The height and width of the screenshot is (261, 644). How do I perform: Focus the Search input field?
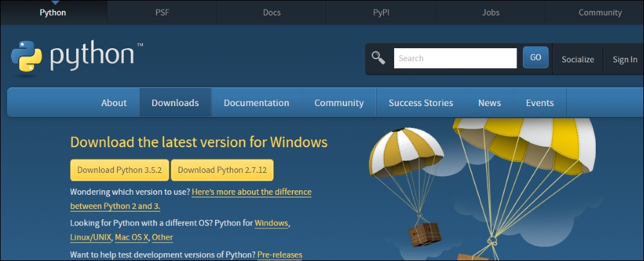tap(455, 59)
